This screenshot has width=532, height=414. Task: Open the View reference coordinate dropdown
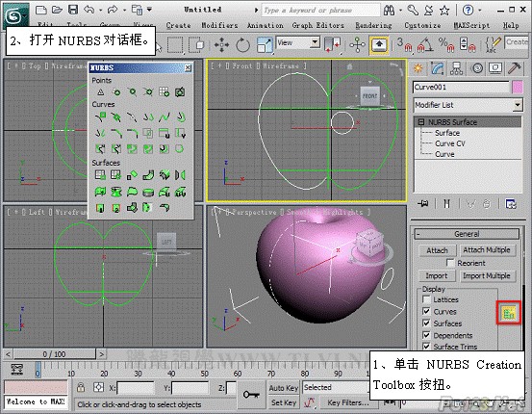click(x=297, y=42)
